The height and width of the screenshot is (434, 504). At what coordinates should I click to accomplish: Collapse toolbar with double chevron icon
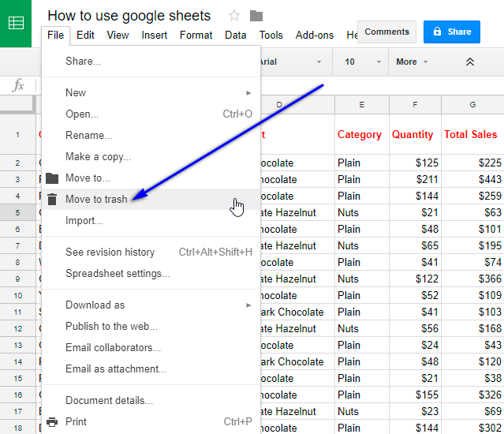pyautogui.click(x=470, y=62)
